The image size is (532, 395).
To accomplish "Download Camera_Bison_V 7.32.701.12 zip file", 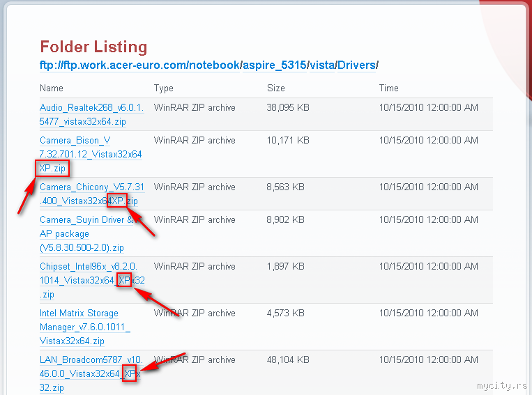I will [91, 154].
